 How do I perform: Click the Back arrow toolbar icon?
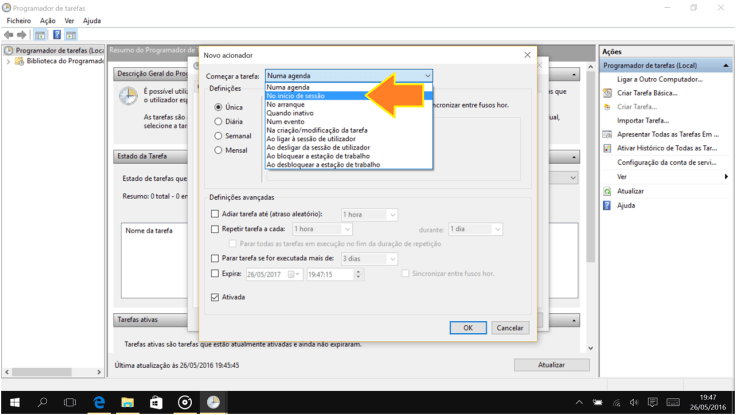pos(8,34)
